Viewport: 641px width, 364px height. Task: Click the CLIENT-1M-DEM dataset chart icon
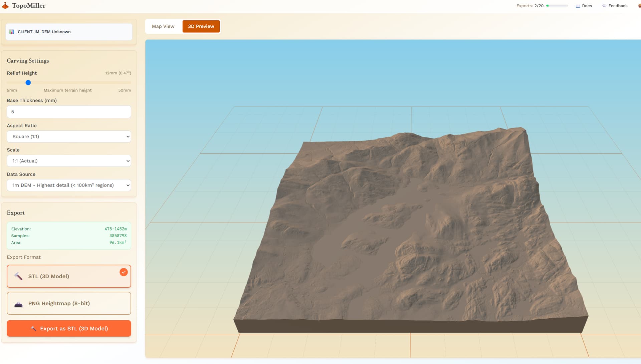click(12, 32)
